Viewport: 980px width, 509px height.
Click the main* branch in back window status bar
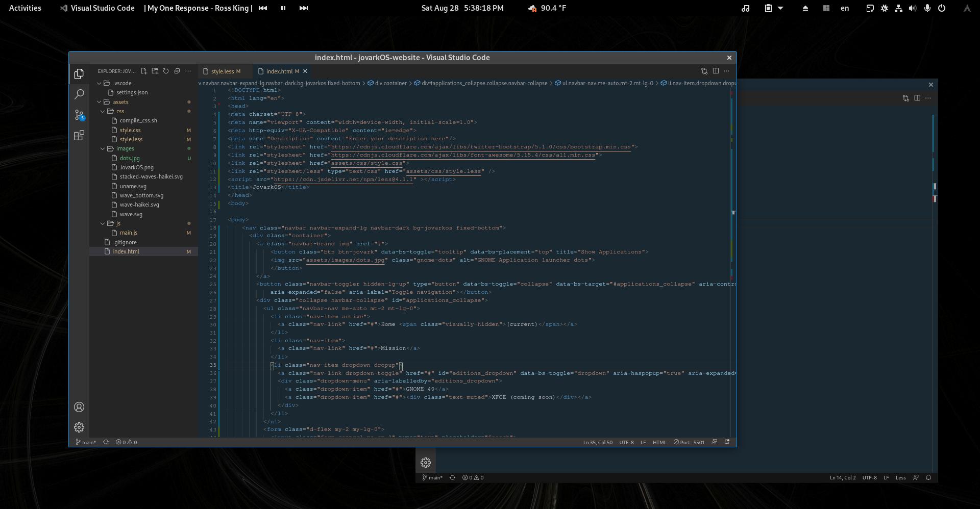point(432,478)
